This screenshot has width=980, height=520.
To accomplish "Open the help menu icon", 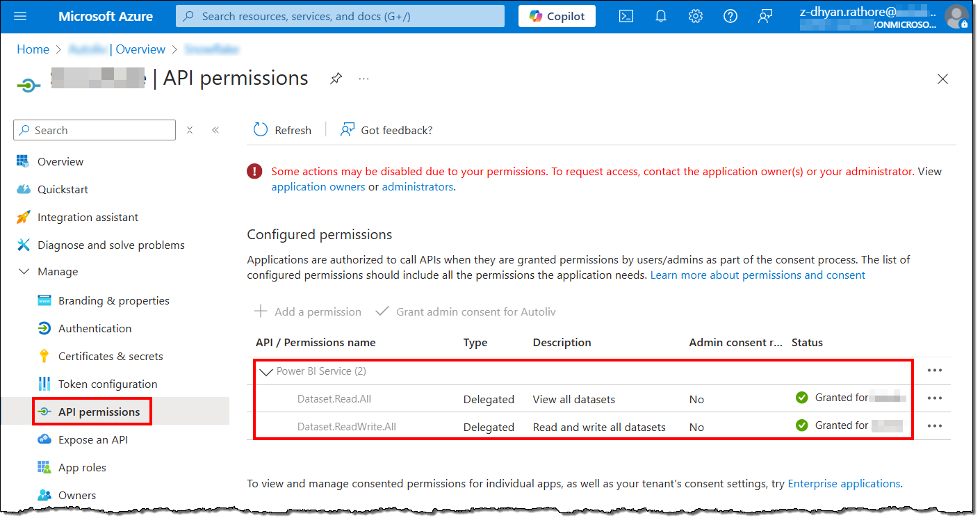I will pos(730,16).
